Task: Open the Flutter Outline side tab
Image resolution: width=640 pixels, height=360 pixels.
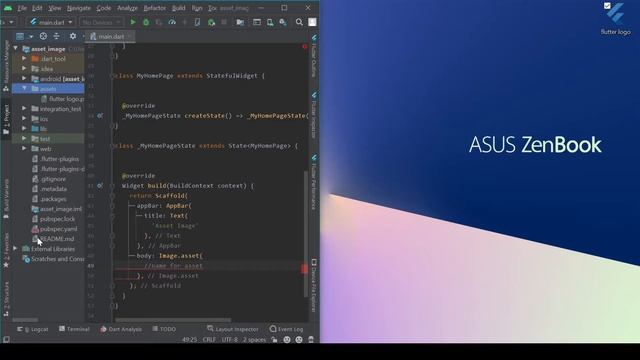Action: pyautogui.click(x=314, y=56)
